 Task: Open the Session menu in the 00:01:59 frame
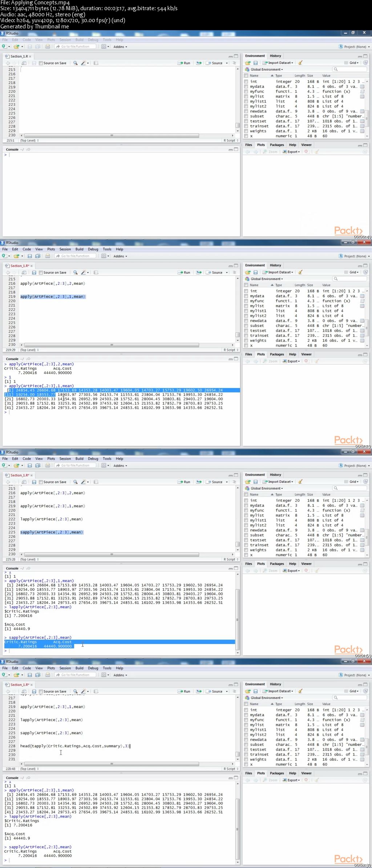click(x=65, y=459)
